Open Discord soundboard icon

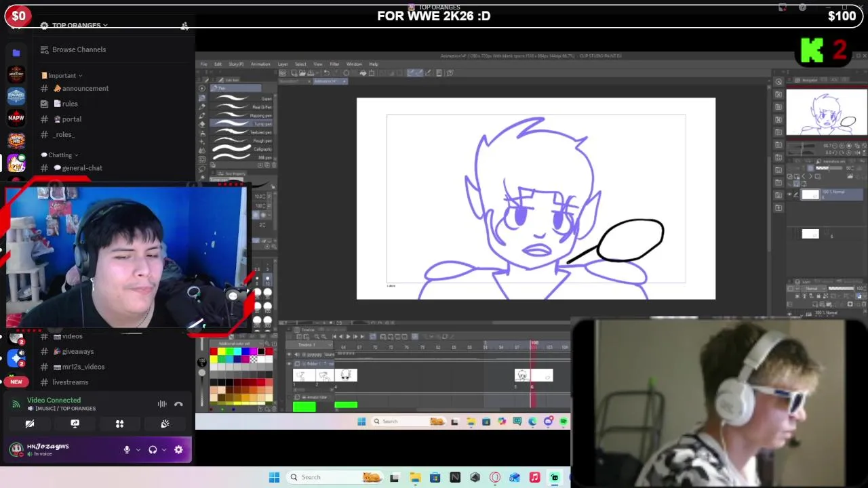[165, 424]
